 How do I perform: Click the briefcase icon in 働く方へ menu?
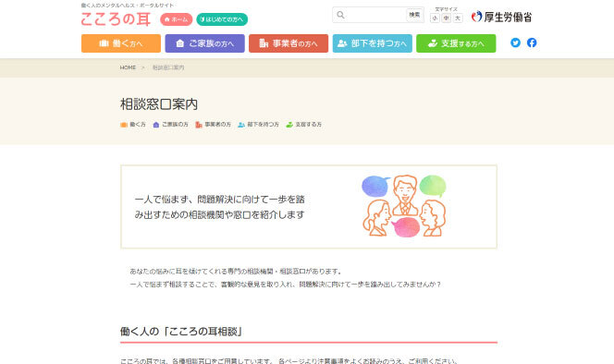click(x=104, y=43)
